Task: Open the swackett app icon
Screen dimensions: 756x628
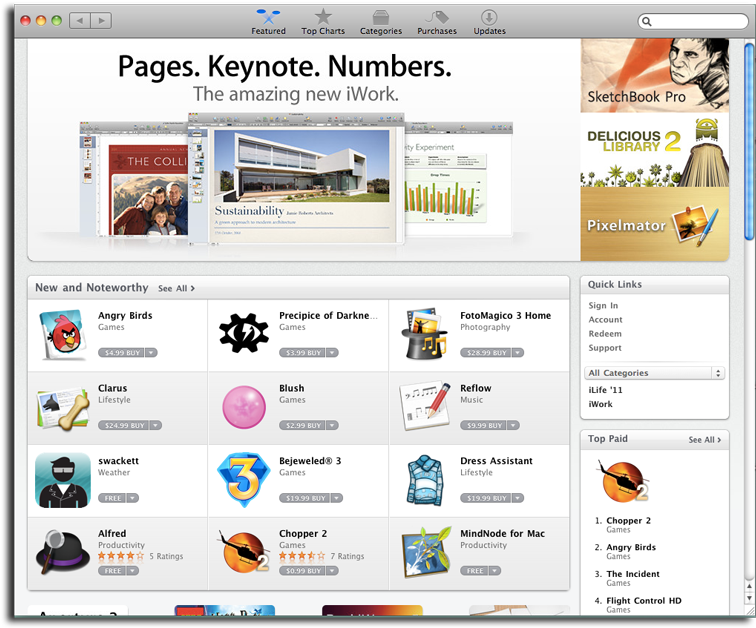Action: pos(63,480)
